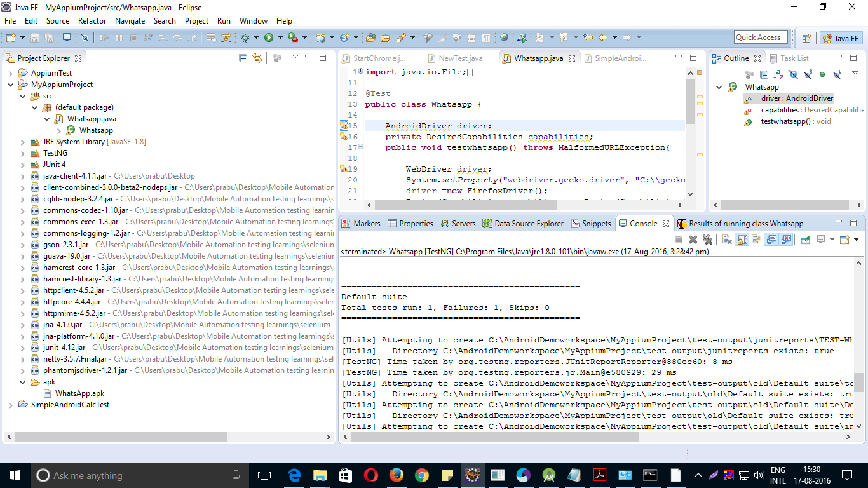Collapse the MyAppiumProject node
Image resolution: width=868 pixels, height=488 pixels.
click(10, 85)
